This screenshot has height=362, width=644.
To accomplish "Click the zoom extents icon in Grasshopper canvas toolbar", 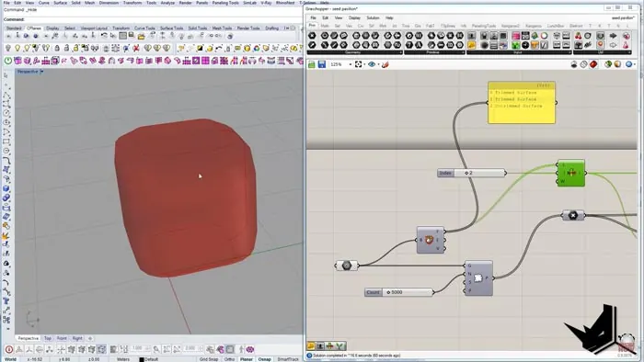I will click(x=358, y=64).
